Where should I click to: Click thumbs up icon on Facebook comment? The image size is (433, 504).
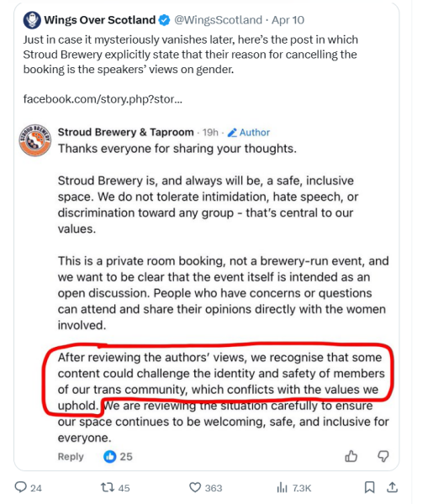(x=351, y=456)
